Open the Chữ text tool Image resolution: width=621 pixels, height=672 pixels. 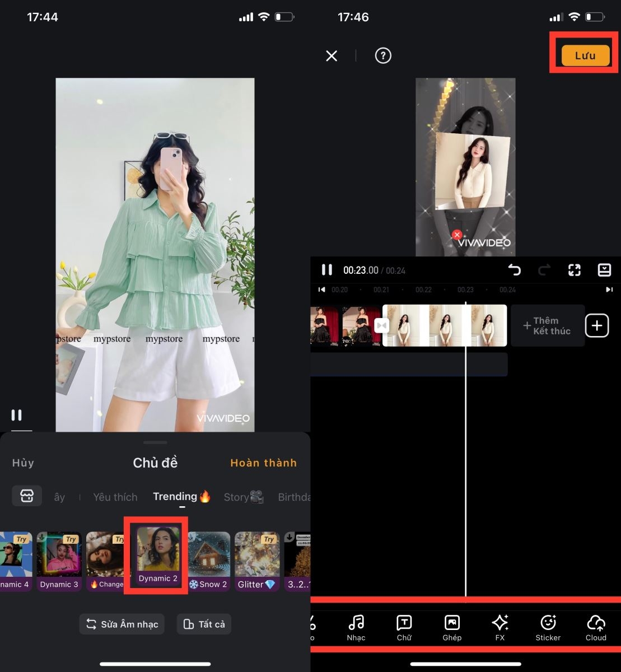click(x=404, y=627)
